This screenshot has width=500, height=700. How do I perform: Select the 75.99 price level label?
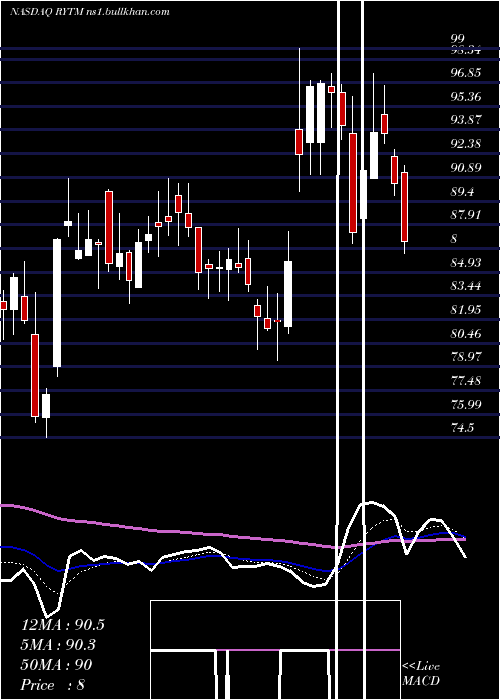coord(466,404)
